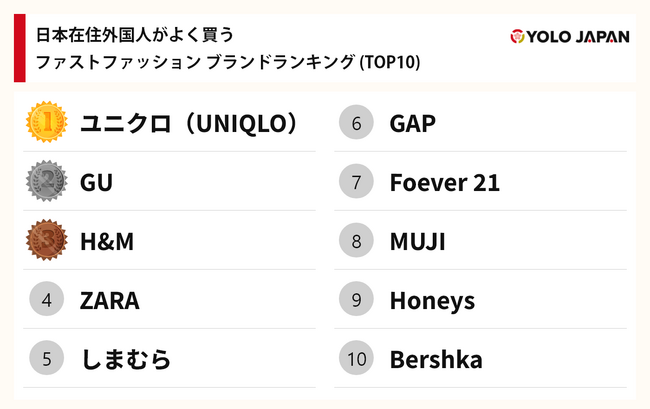The height and width of the screenshot is (409, 650).
Task: Select the しまむら brand name
Action: coord(126,360)
